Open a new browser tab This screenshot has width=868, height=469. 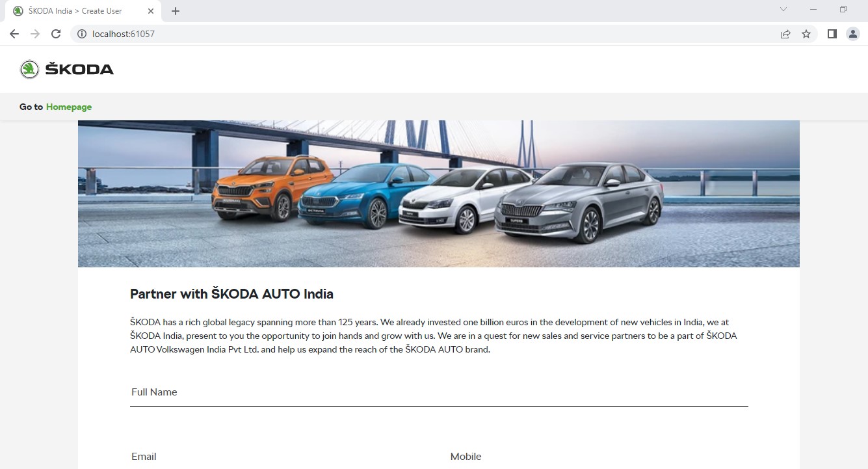tap(176, 11)
